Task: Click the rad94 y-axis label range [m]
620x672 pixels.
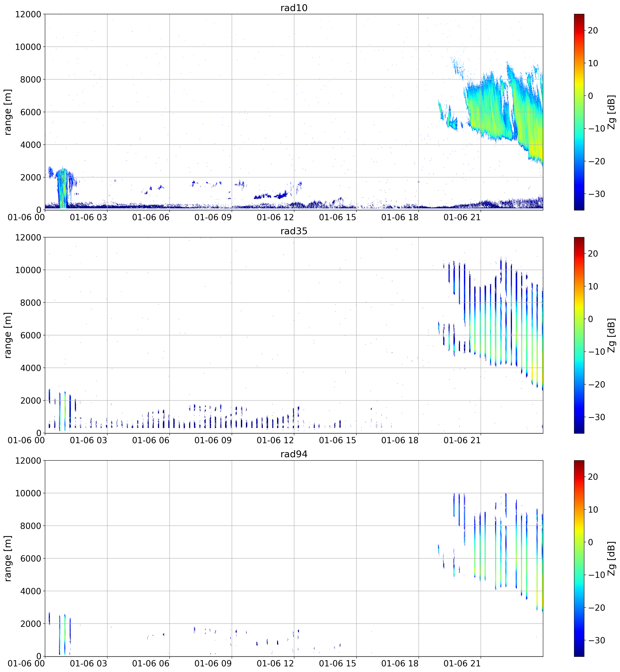Action: click(8, 558)
